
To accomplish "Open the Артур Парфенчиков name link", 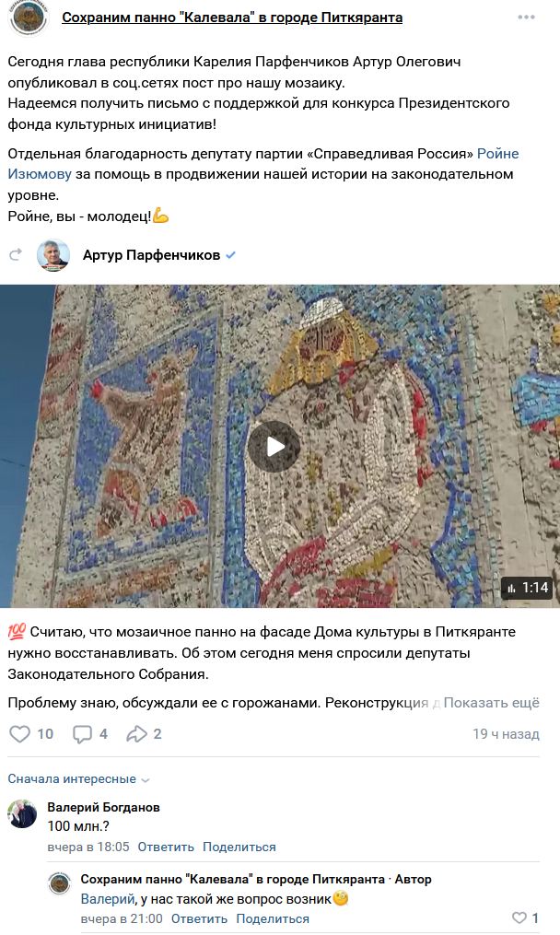I will (x=151, y=255).
